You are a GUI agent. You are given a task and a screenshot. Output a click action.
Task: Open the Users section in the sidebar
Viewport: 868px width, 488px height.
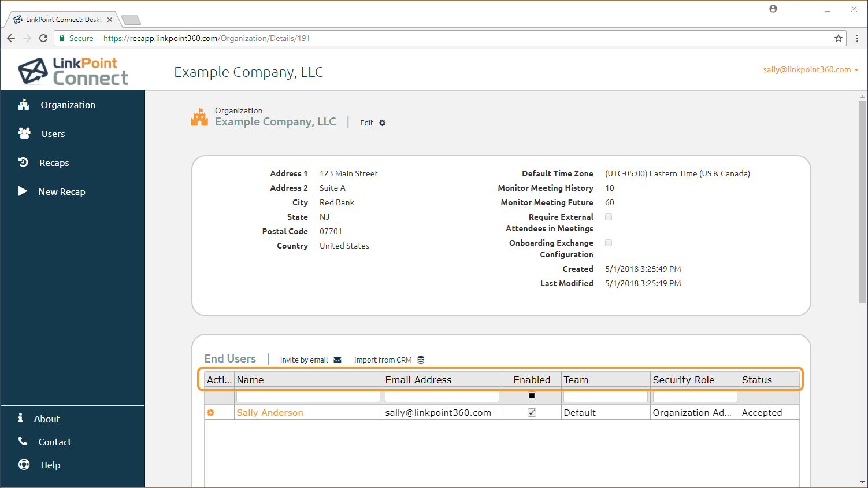click(53, 134)
